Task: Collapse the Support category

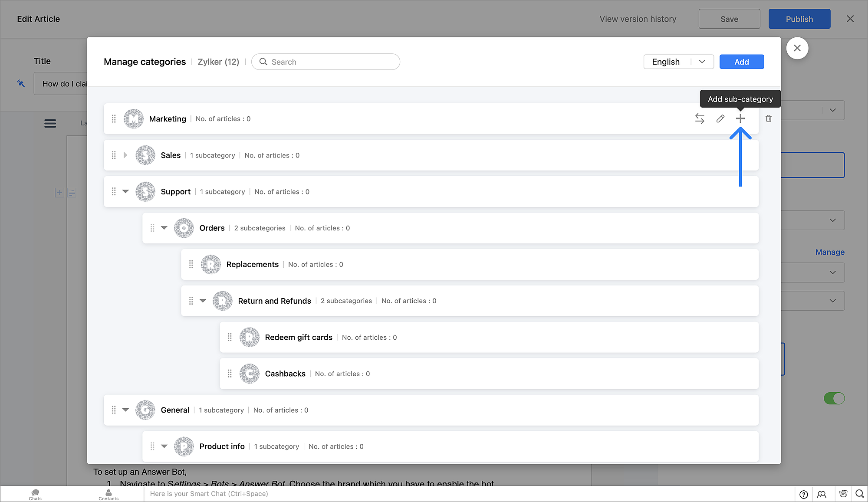Action: 125,191
